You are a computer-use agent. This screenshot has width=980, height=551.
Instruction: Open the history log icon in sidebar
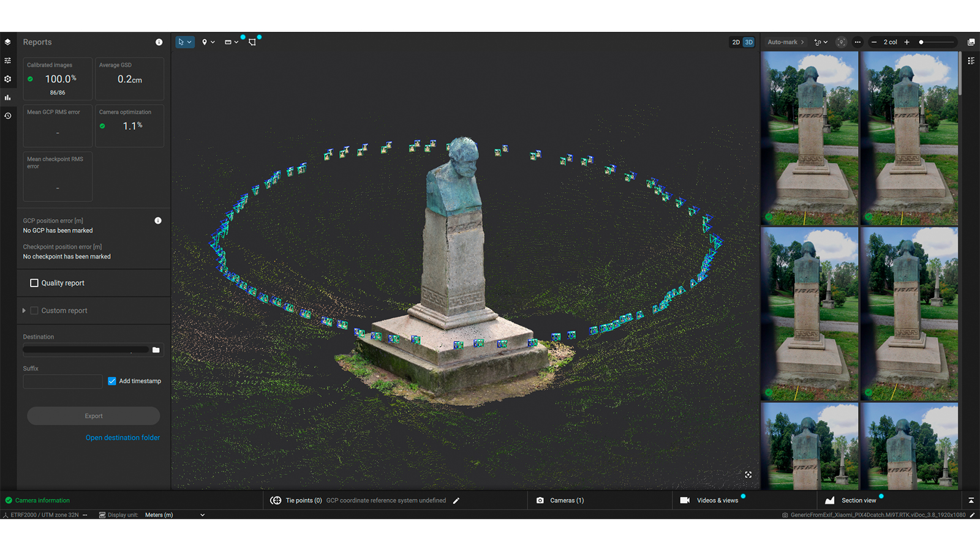[x=7, y=116]
